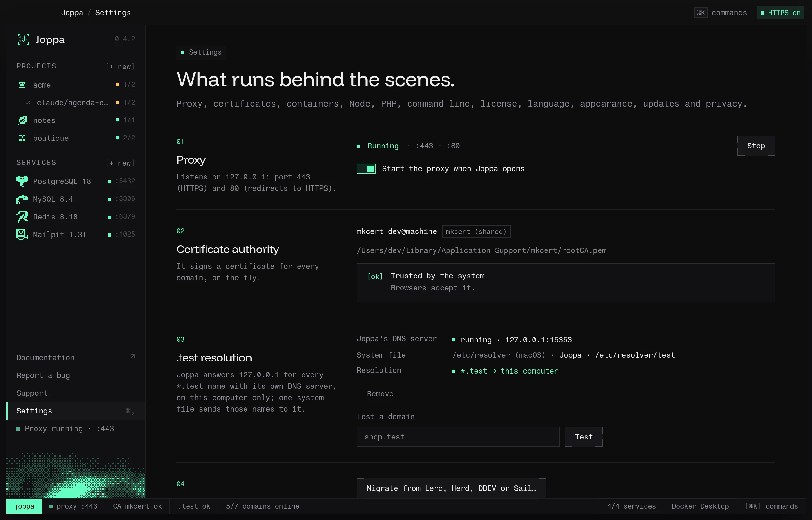Click the Test button for domain
The image size is (812, 520).
point(583,437)
